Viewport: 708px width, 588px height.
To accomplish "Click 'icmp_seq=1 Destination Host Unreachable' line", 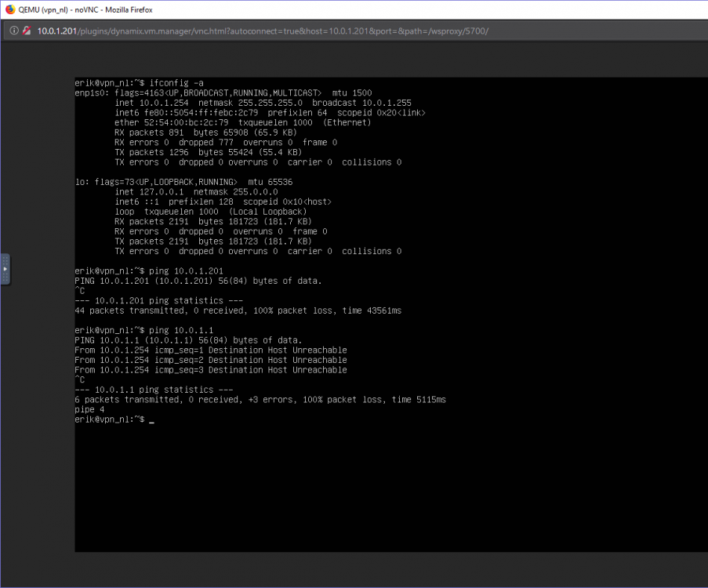I will [x=211, y=350].
